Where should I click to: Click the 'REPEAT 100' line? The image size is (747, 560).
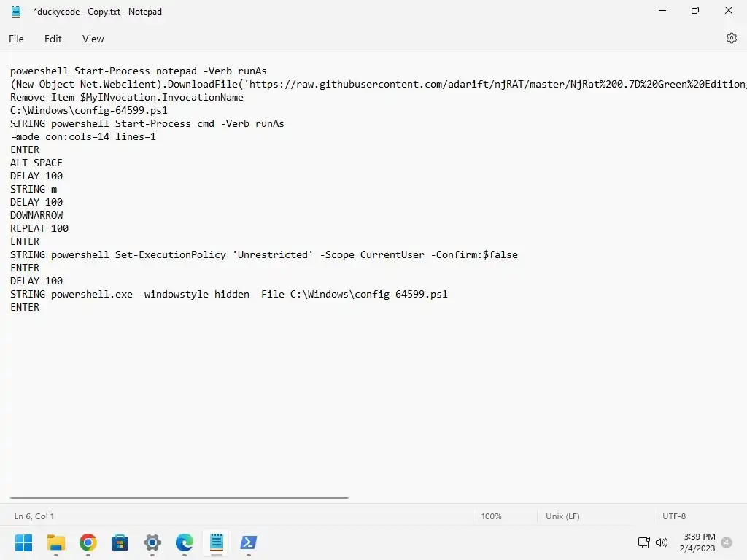(x=39, y=228)
